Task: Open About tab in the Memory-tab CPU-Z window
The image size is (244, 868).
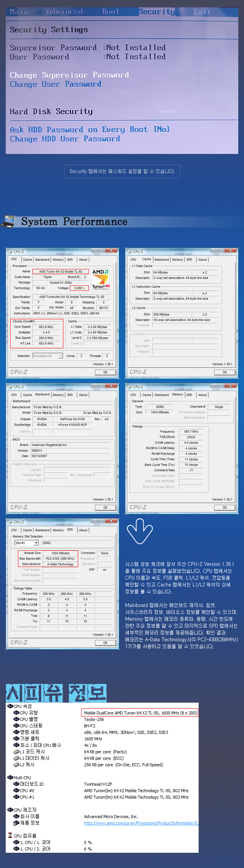Action: [x=202, y=395]
